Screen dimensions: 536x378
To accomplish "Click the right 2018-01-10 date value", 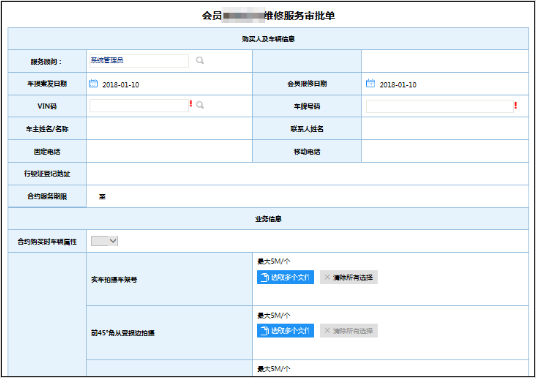I will [x=398, y=84].
